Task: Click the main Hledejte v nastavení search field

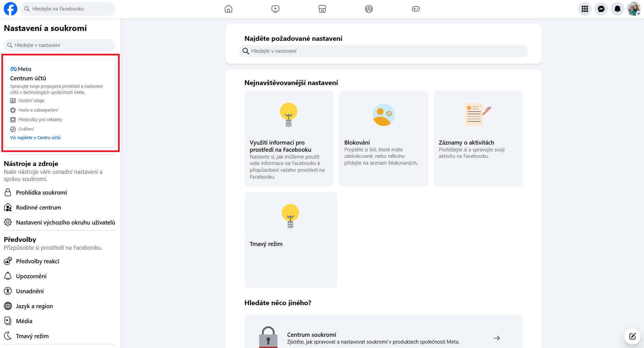Action: point(383,51)
